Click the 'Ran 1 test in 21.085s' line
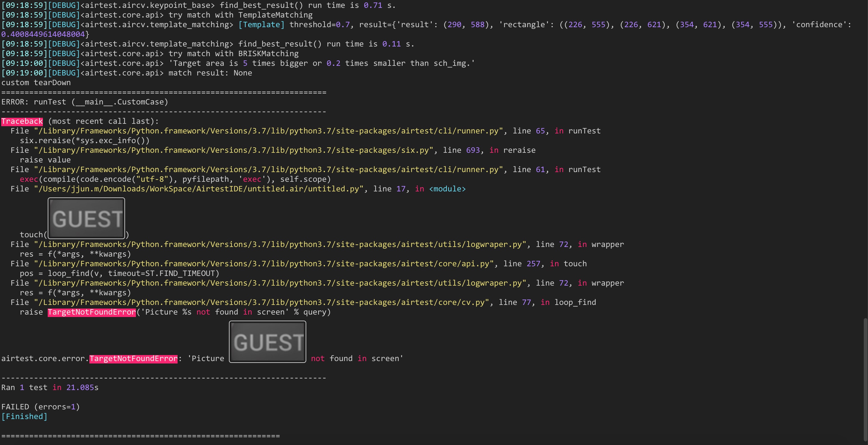The image size is (868, 445). pyautogui.click(x=50, y=388)
